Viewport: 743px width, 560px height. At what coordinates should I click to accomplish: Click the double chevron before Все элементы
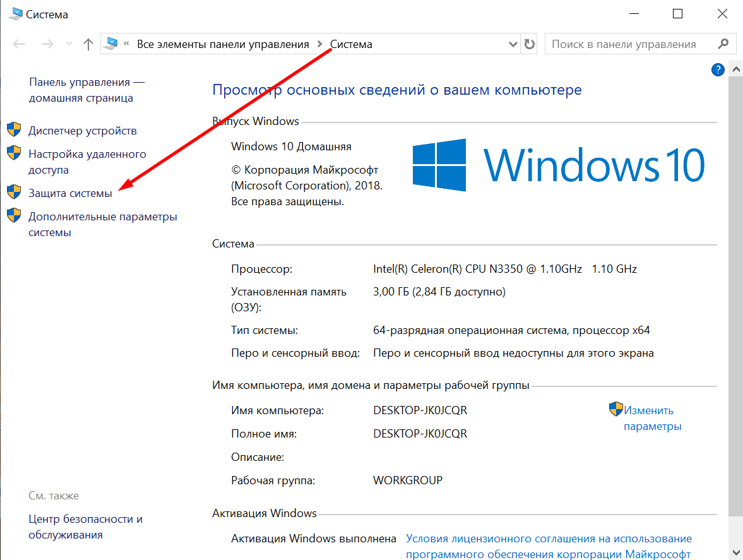click(126, 44)
